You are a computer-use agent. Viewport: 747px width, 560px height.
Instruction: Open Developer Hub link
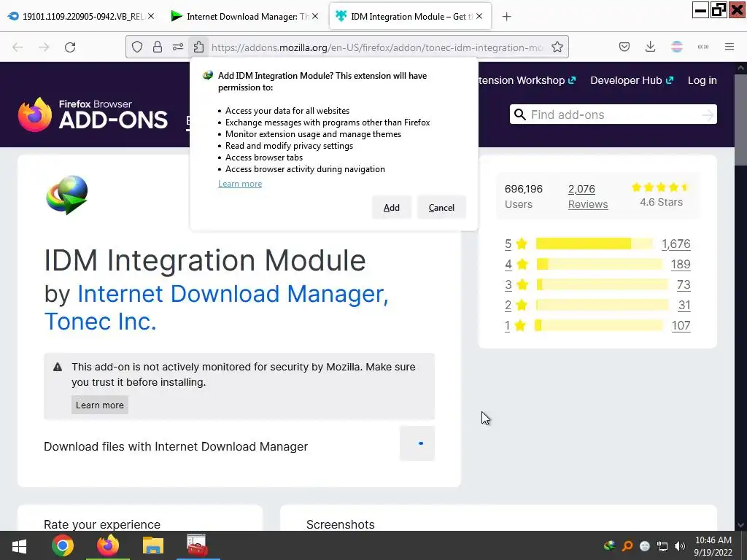click(x=632, y=80)
